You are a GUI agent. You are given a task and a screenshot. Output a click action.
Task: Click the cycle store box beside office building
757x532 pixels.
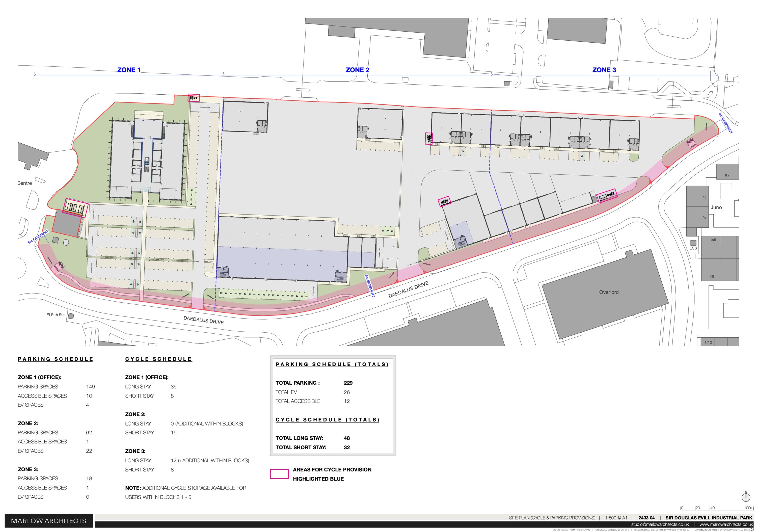[x=75, y=208]
